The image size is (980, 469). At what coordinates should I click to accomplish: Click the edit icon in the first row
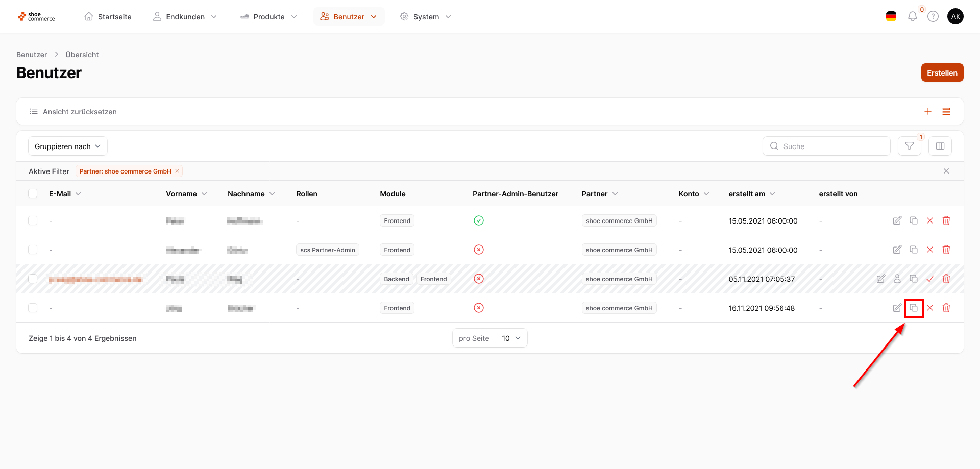click(x=897, y=221)
